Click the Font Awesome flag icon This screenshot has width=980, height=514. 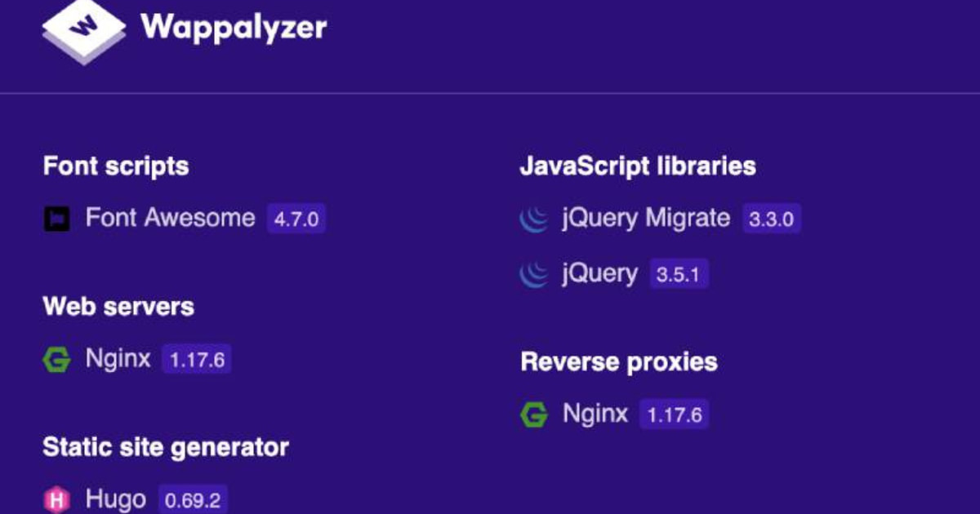point(56,219)
